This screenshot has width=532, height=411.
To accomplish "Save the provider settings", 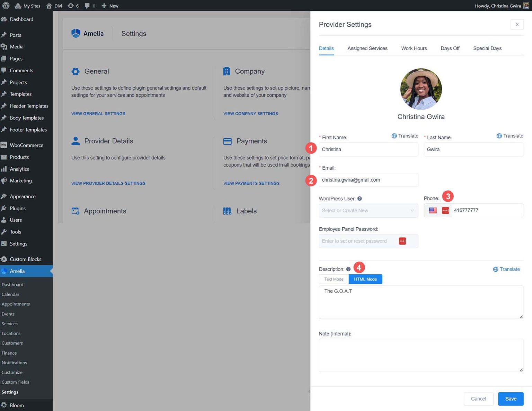I will [511, 399].
